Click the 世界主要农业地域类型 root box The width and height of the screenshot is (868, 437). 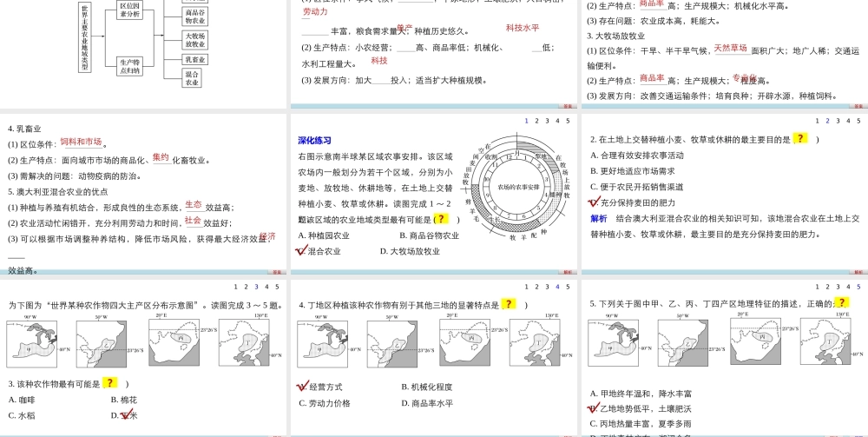tap(84, 37)
